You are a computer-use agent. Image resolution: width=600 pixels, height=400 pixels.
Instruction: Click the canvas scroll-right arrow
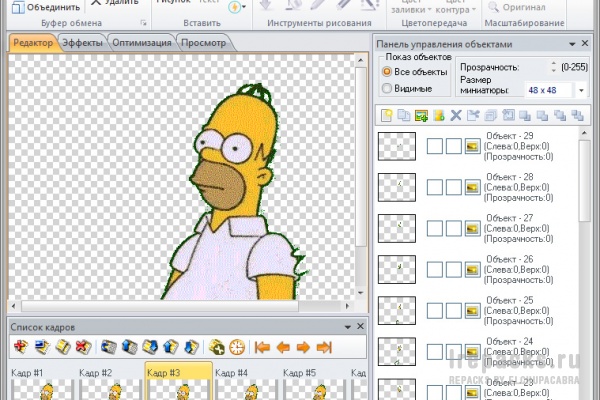coord(347,306)
